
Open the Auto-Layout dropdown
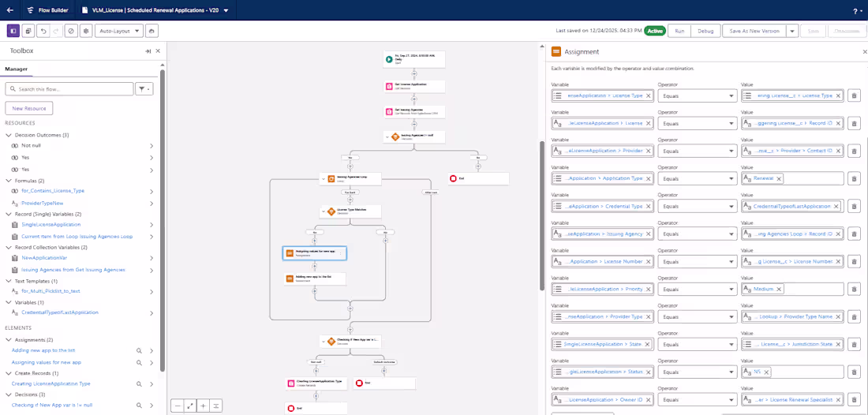(119, 31)
